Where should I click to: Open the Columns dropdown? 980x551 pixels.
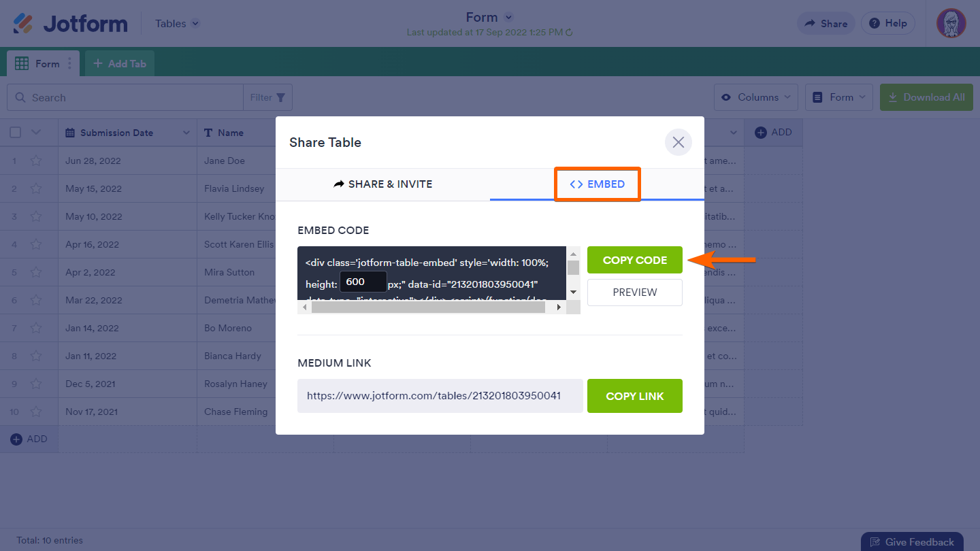756,97
